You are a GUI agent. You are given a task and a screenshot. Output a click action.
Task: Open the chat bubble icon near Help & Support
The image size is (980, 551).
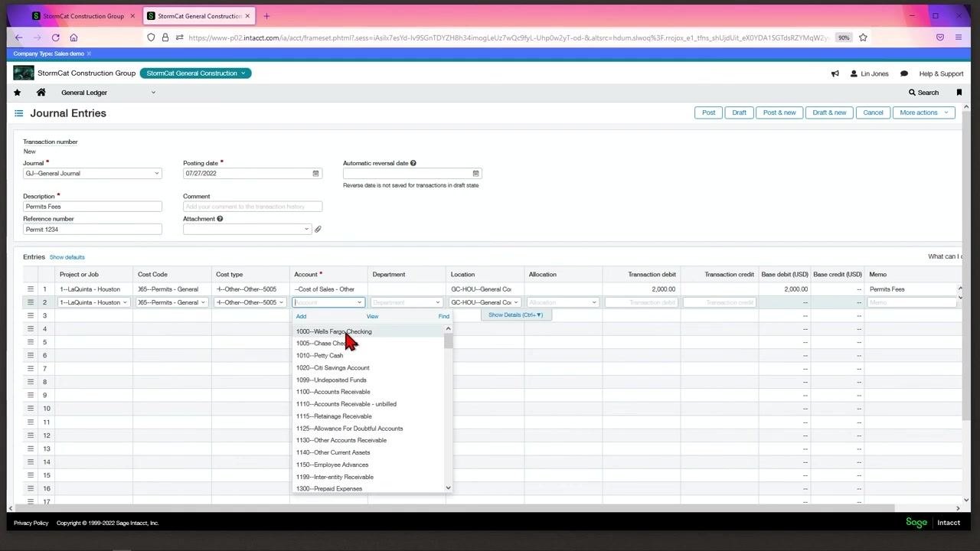pyautogui.click(x=904, y=73)
